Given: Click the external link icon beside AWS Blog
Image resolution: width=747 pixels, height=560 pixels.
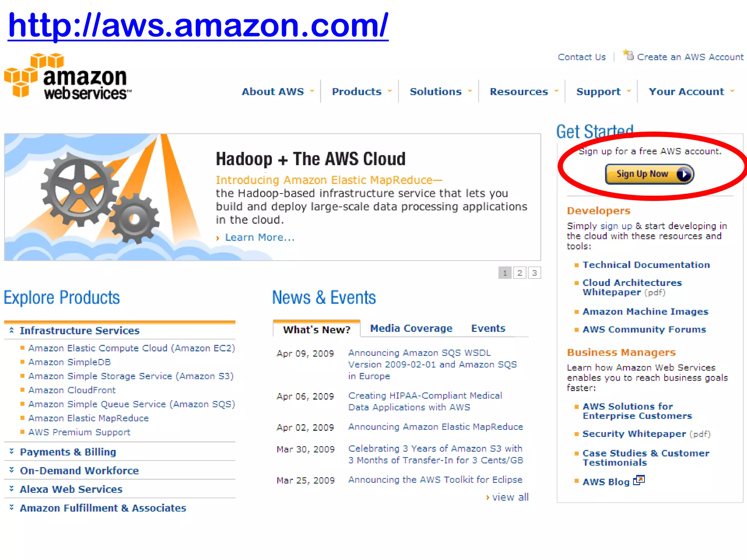Looking at the screenshot, I should (639, 480).
